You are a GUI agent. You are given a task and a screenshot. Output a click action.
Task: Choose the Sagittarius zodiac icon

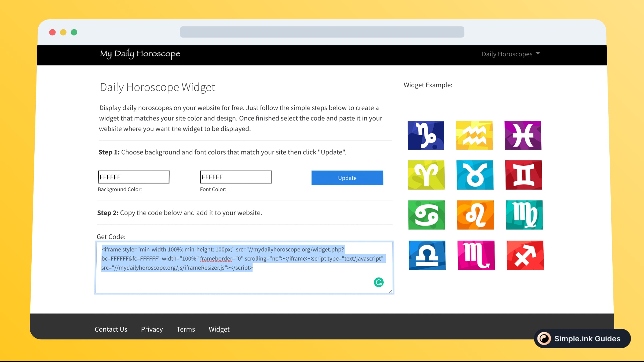pos(525,255)
